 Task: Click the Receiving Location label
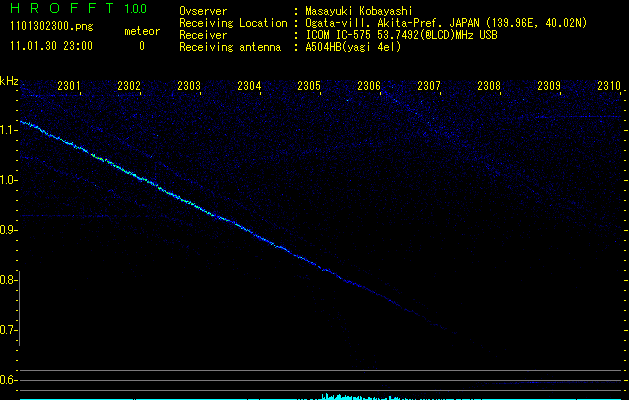pos(233,23)
